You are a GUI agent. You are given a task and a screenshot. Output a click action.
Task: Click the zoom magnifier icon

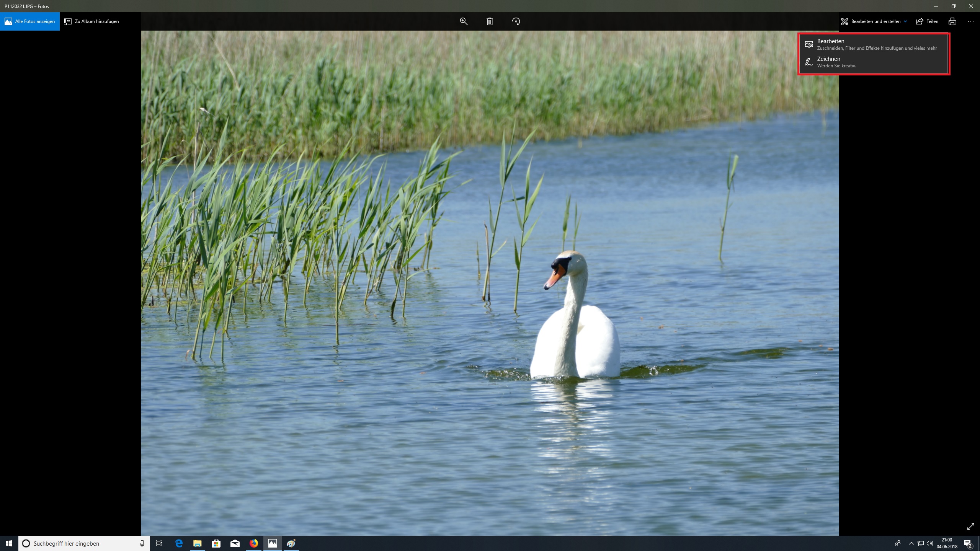tap(464, 21)
